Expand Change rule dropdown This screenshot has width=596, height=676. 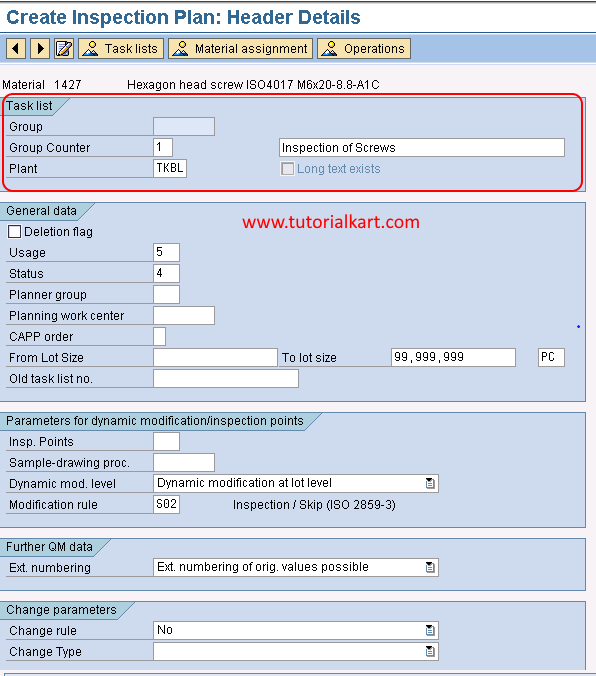pyautogui.click(x=430, y=630)
